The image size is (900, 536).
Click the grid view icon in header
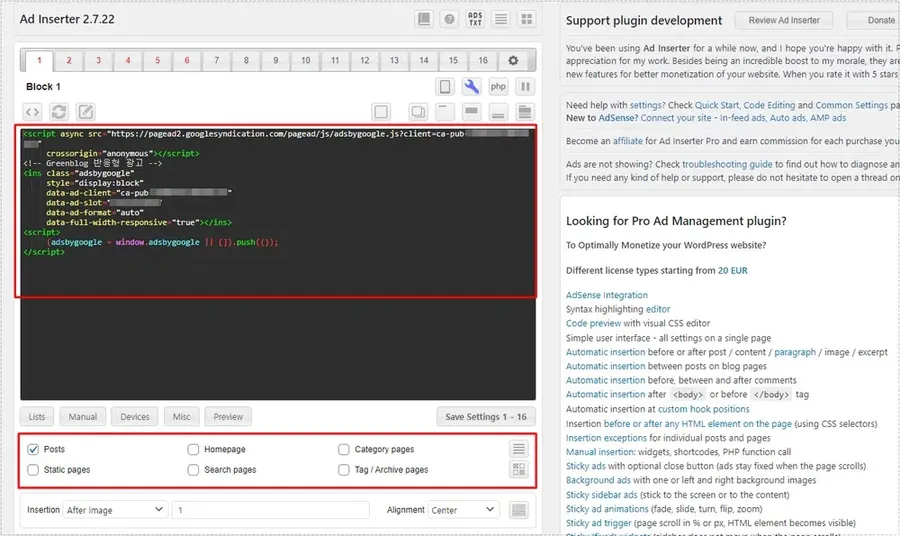[526, 19]
